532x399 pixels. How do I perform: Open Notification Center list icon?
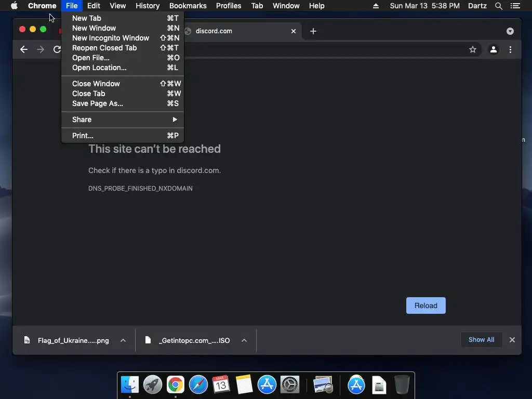pyautogui.click(x=515, y=6)
